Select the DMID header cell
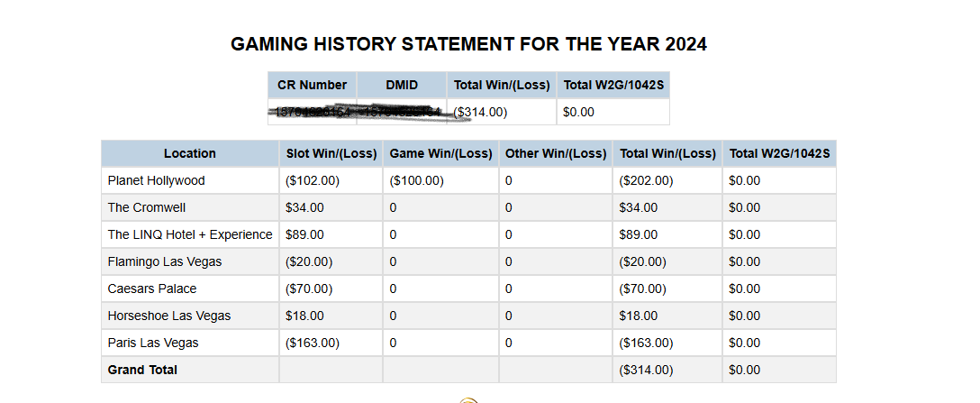 [x=402, y=85]
